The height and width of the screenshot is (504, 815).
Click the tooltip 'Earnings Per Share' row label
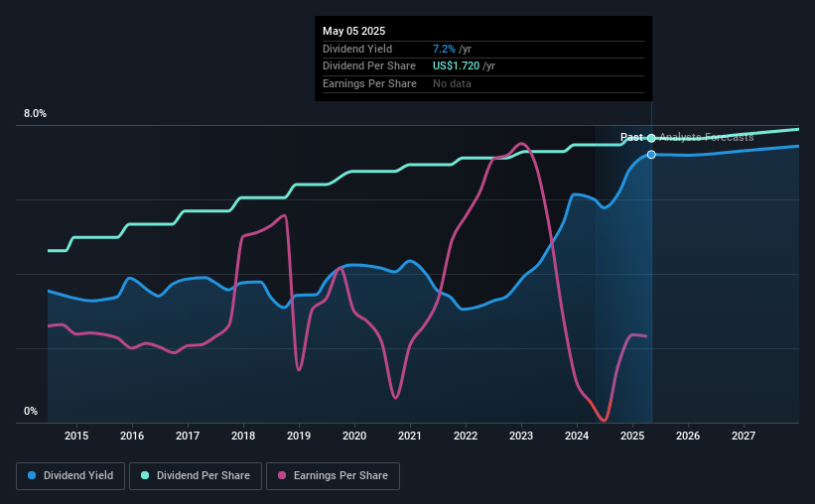[x=369, y=83]
